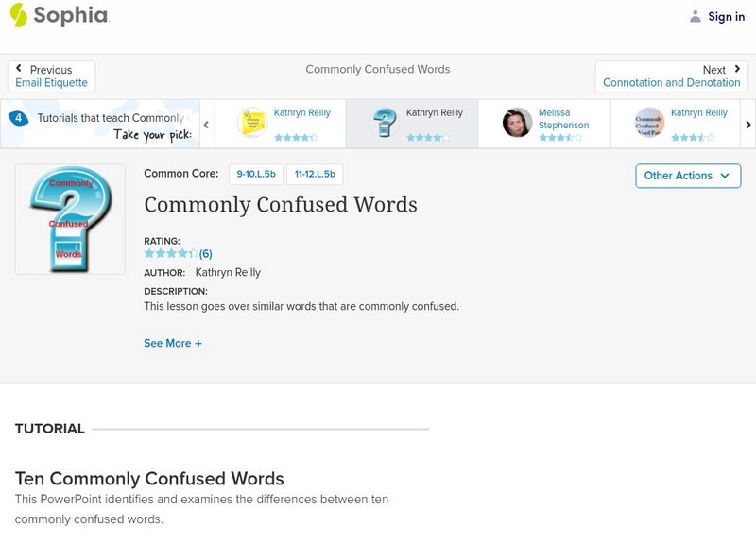Select Melissa Stephenson's tutorial name link

coord(563,119)
